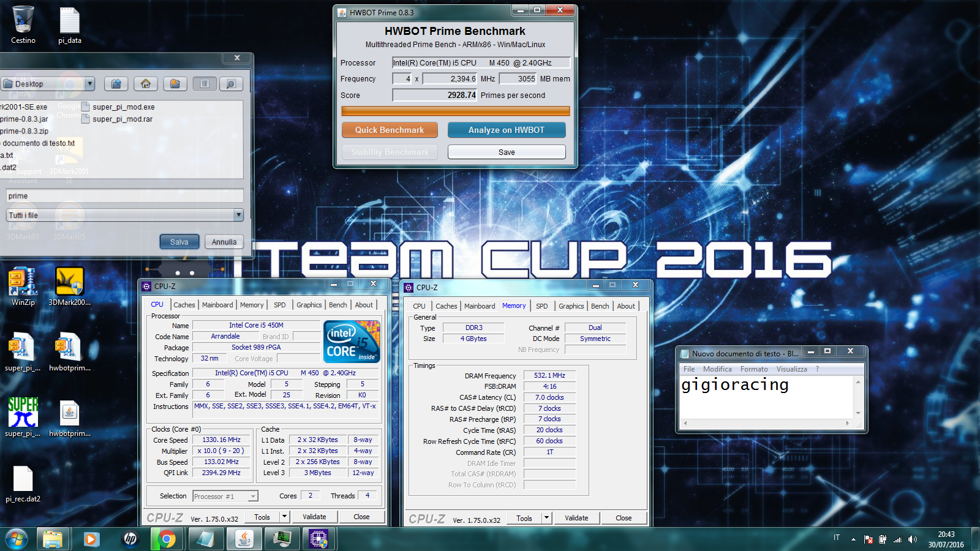Select pi_rec.dat2 desktop file

23,484
